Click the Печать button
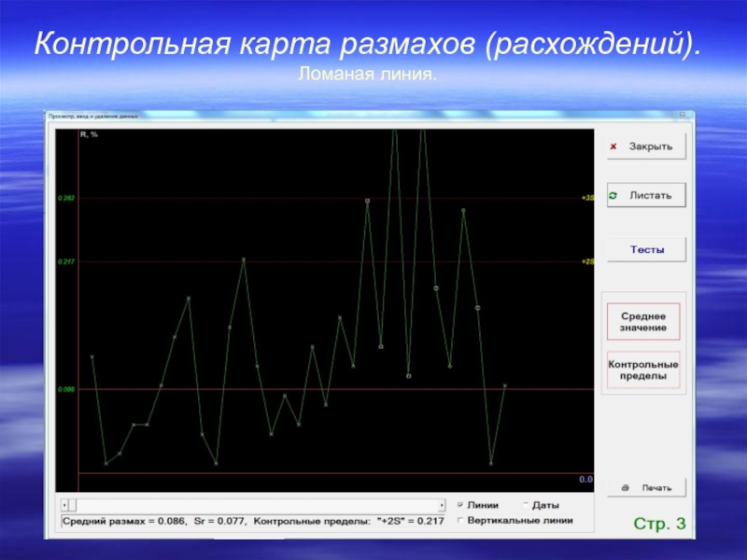 [x=646, y=487]
